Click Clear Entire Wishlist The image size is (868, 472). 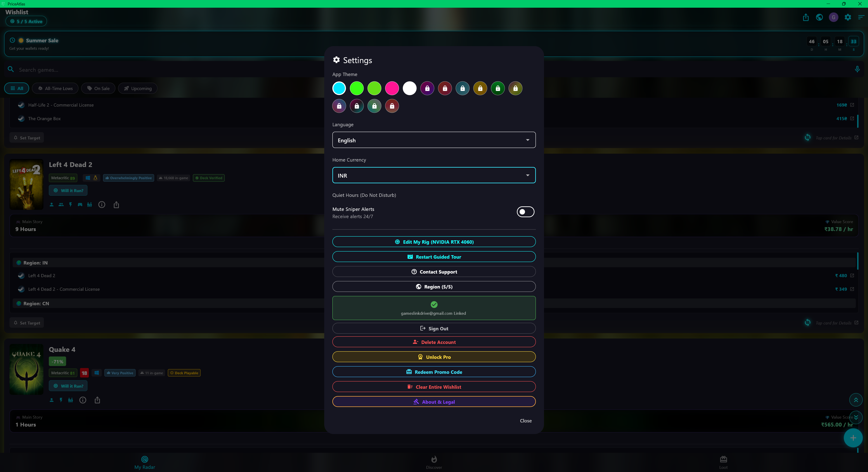coord(434,387)
